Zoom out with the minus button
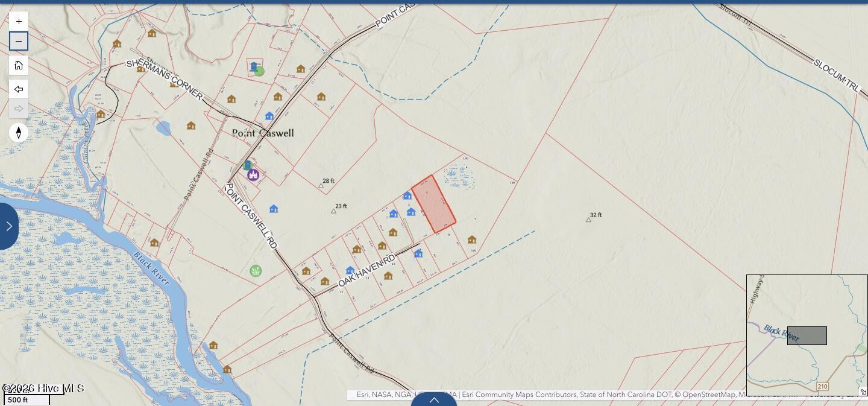Viewport: 868px width, 406px height. coord(19,41)
